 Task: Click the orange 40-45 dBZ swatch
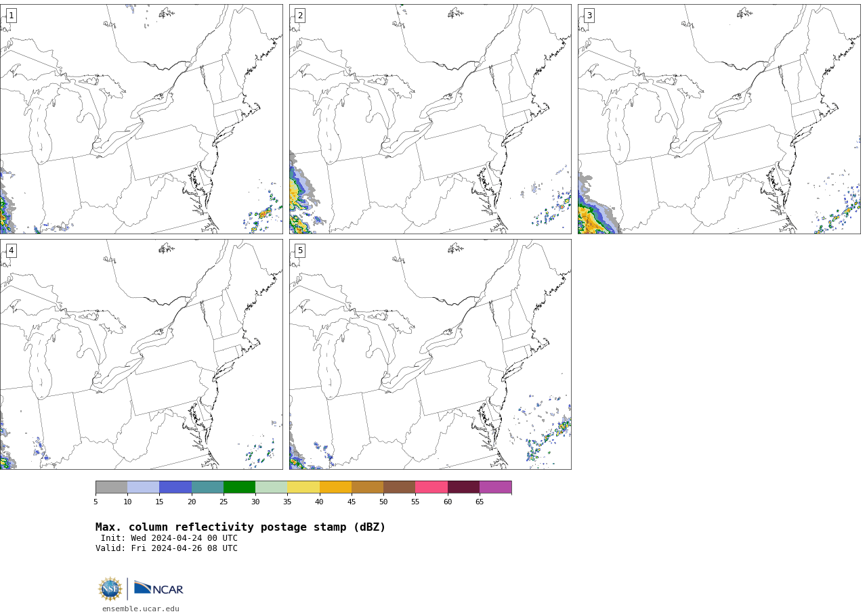(335, 487)
